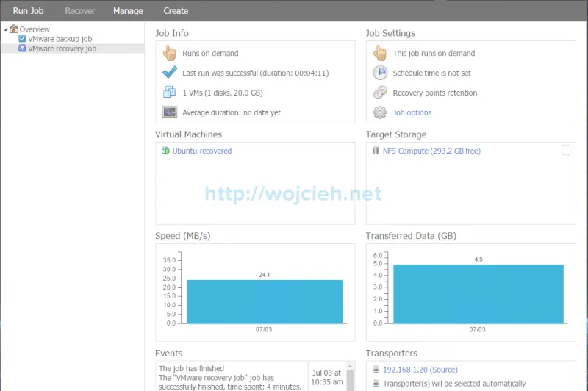This screenshot has width=588, height=391.
Task: Click the average duration monitor icon
Action: (170, 112)
